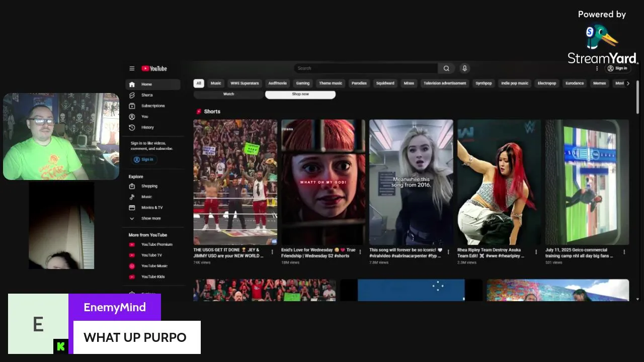Viewport: 644px width, 362px height.
Task: Open the Sabrina Carpenter song short
Action: tap(411, 182)
